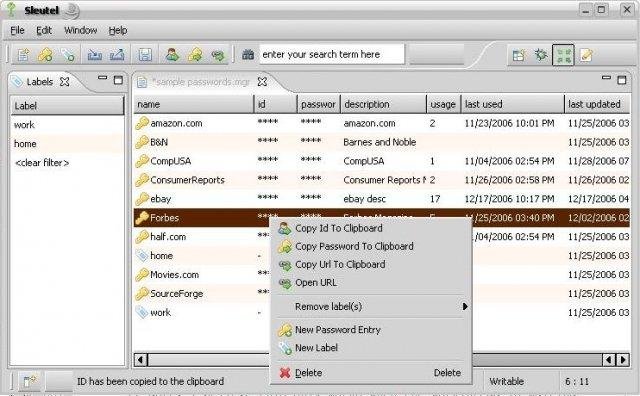Sort by the last updated column
Screen dimensions: 640x396
597,105
